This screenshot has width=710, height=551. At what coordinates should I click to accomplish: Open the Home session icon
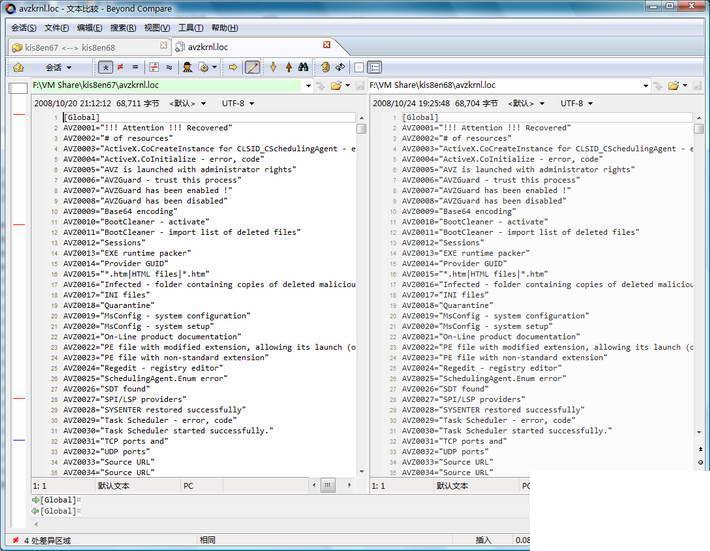click(19, 67)
